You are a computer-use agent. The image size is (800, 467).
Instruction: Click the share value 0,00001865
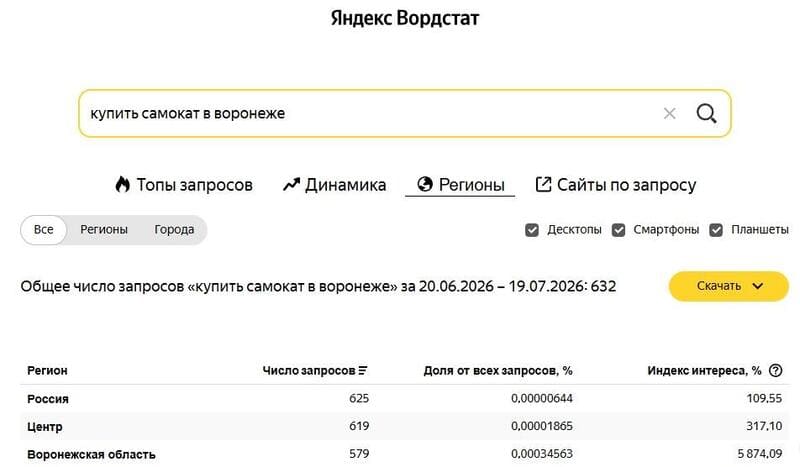pos(542,426)
